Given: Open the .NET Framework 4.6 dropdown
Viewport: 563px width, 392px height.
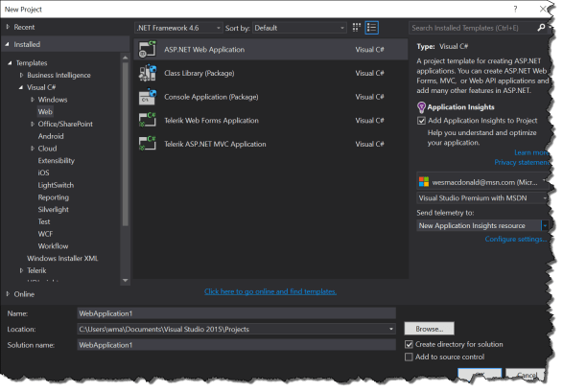Looking at the screenshot, I should click(x=178, y=28).
